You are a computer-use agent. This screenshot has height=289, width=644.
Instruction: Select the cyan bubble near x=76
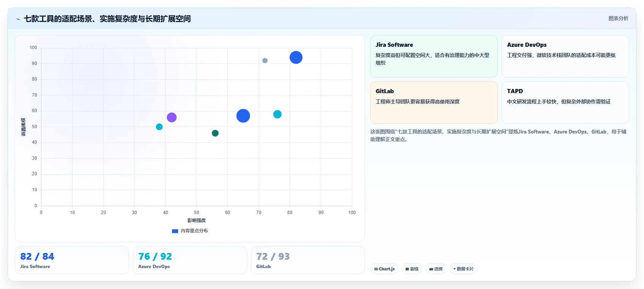(277, 114)
